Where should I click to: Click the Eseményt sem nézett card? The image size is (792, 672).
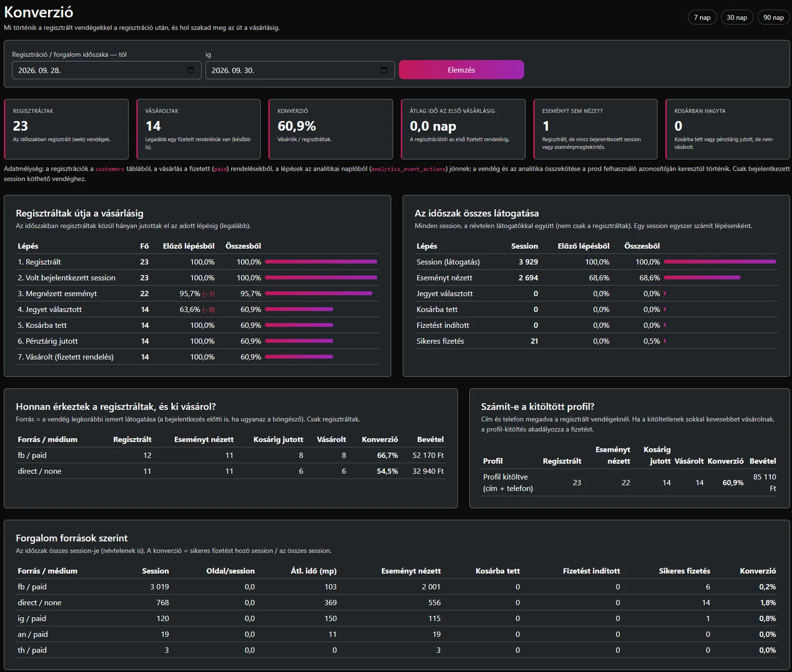click(595, 129)
